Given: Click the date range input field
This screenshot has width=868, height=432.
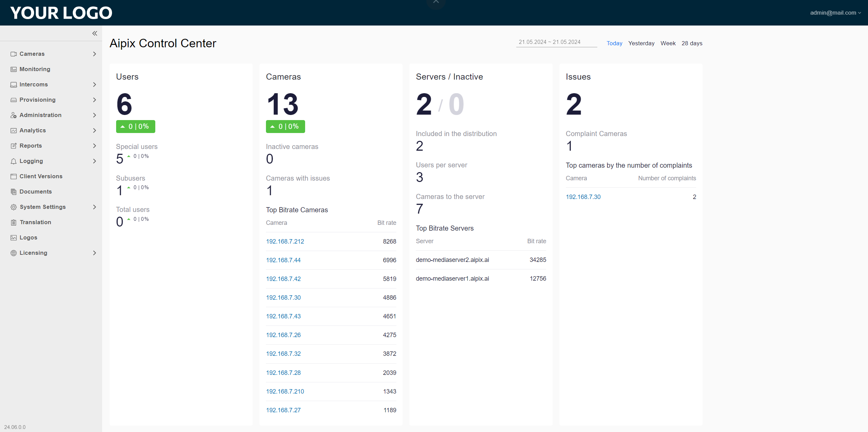Looking at the screenshot, I should 556,42.
